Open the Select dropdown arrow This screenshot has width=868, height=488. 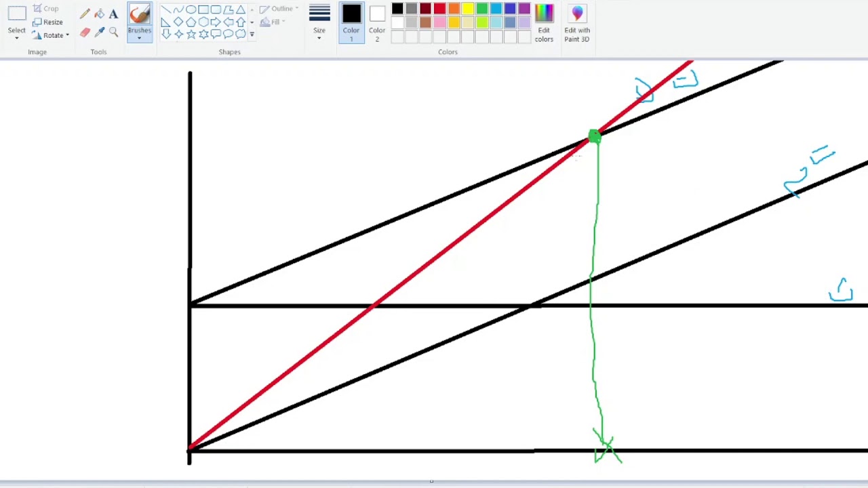pyautogui.click(x=17, y=38)
